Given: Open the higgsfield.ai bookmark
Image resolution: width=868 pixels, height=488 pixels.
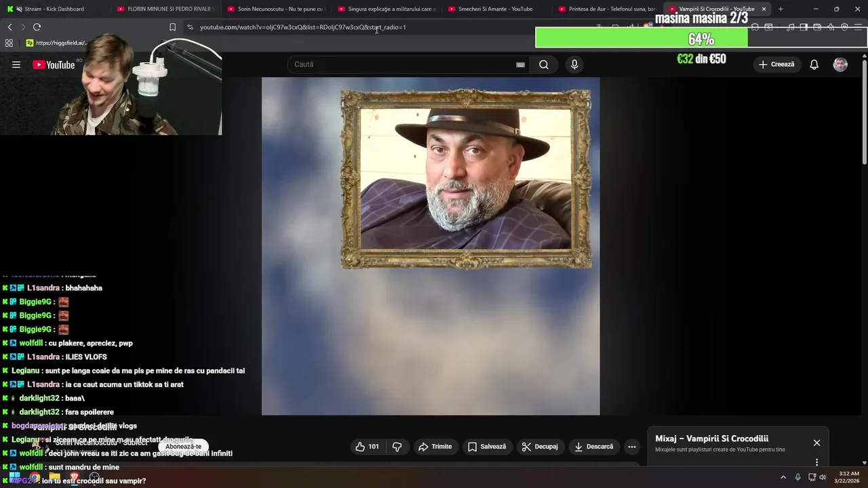Looking at the screenshot, I should tap(57, 43).
